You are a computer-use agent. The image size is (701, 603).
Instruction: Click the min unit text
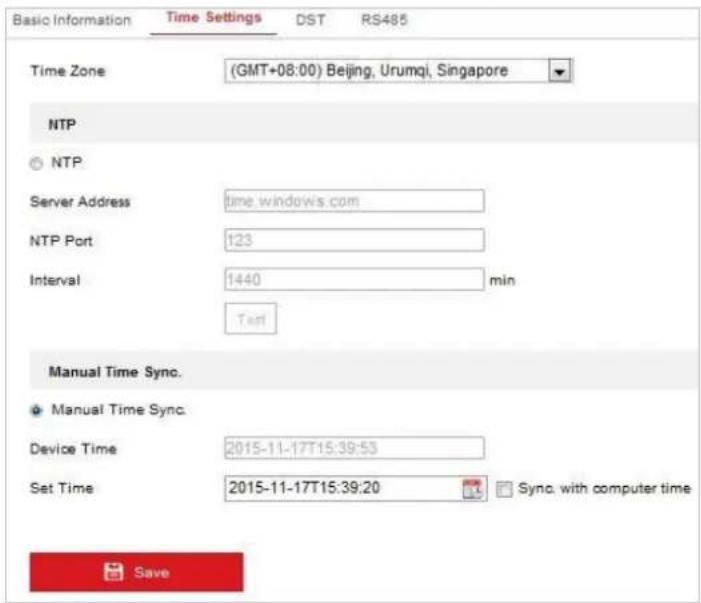pyautogui.click(x=503, y=280)
